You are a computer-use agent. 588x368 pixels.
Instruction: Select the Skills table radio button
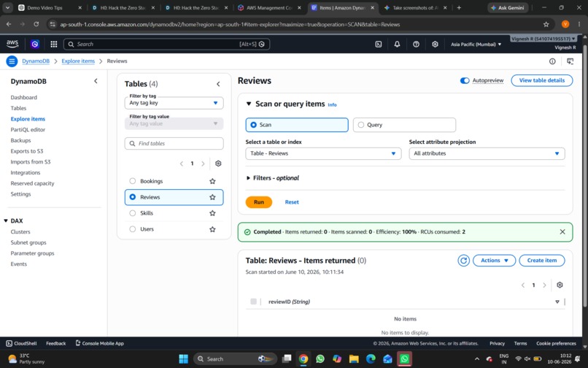(132, 213)
